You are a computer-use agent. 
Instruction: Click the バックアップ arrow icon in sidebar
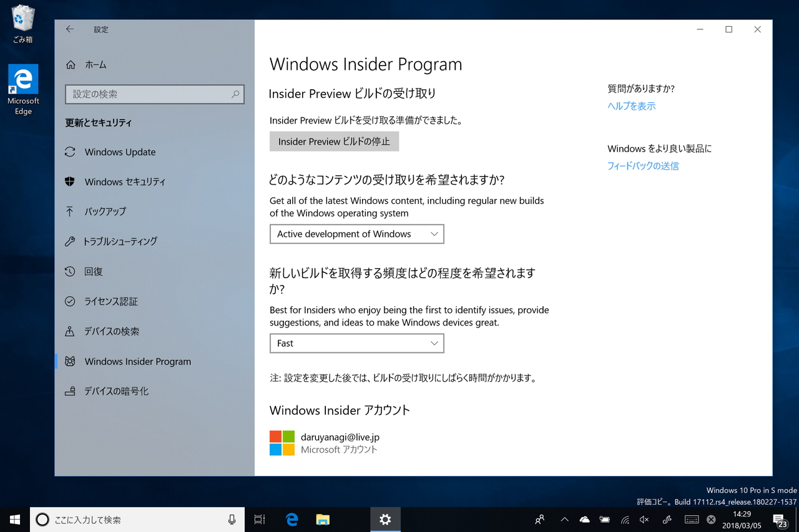pyautogui.click(x=71, y=211)
